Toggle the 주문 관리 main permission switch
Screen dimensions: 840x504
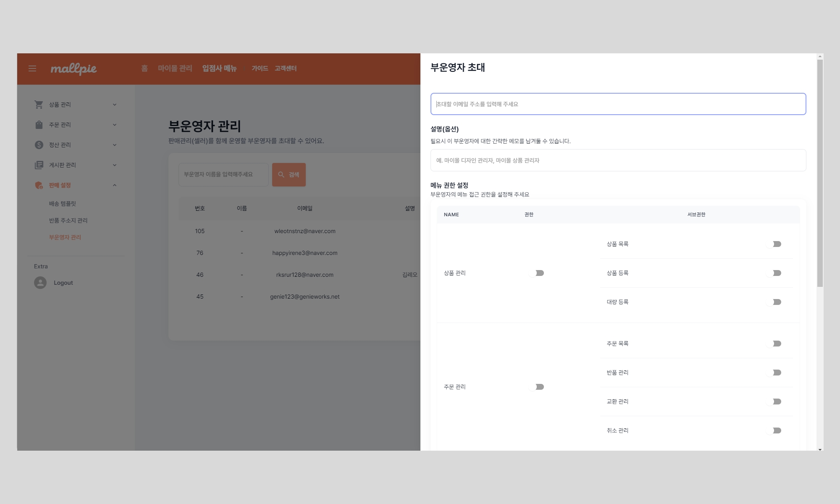click(536, 387)
